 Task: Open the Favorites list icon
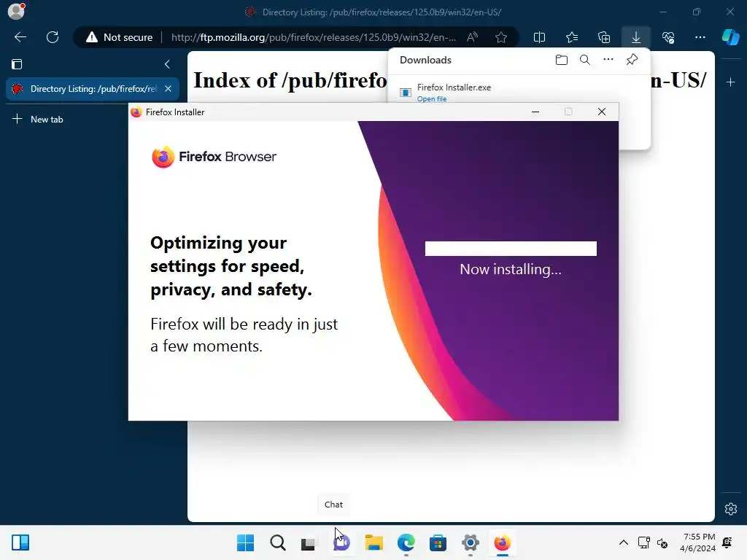point(572,37)
